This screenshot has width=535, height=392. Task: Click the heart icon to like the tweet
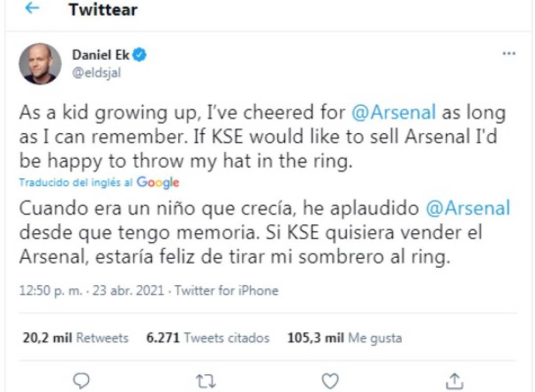click(330, 380)
